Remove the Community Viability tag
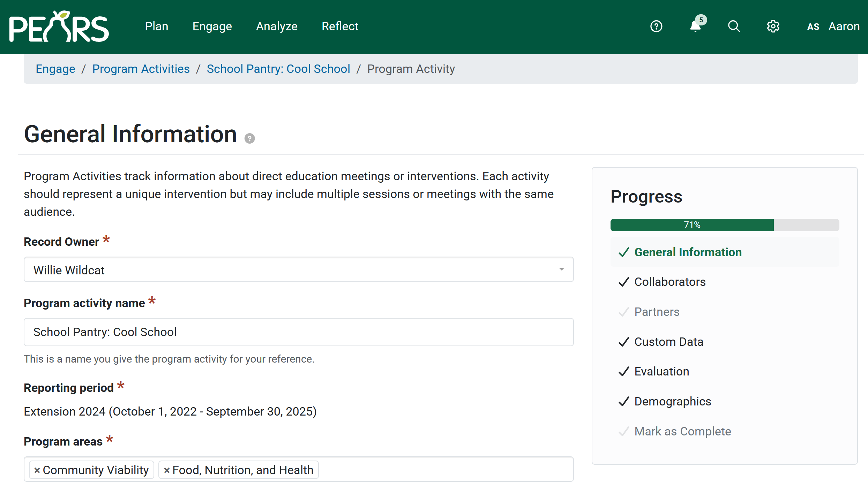 (37, 470)
